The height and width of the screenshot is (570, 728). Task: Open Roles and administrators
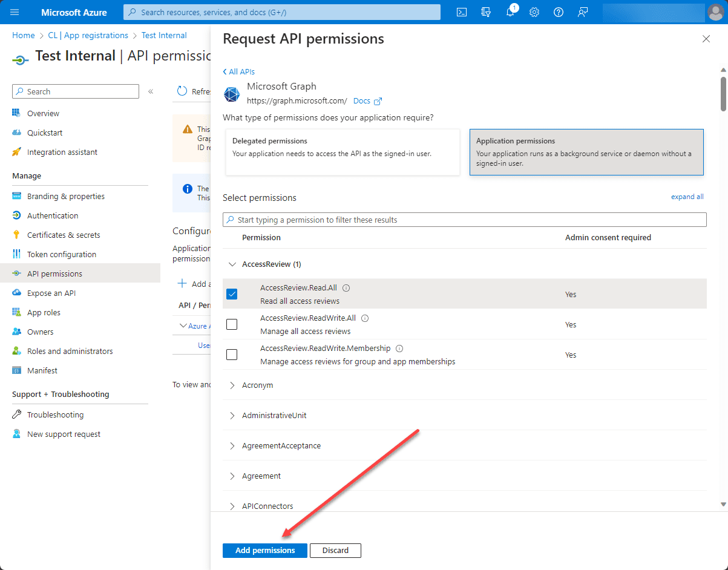pyautogui.click(x=70, y=351)
